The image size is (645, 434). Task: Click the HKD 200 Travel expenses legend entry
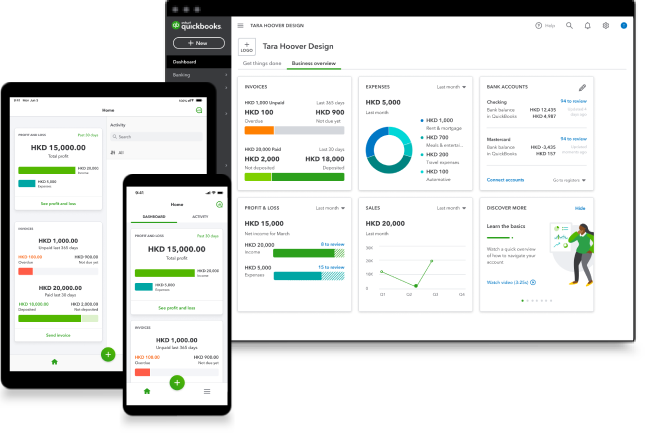click(x=440, y=158)
